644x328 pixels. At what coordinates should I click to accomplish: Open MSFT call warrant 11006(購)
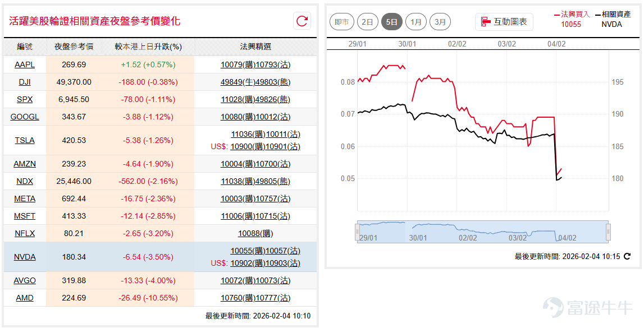coord(238,216)
